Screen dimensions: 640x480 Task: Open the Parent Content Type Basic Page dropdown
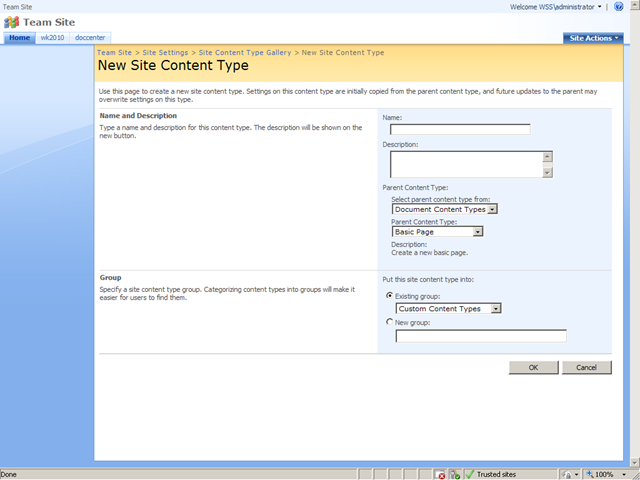point(437,232)
